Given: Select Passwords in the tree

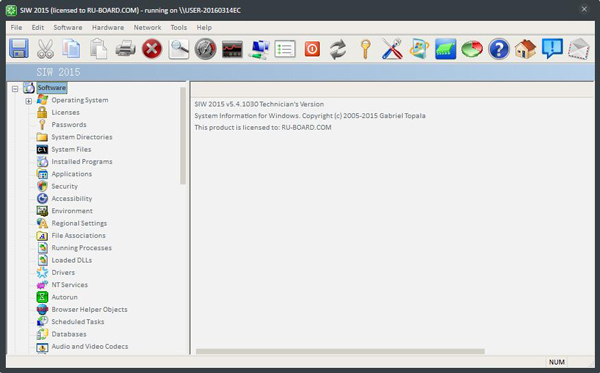Looking at the screenshot, I should tap(69, 125).
